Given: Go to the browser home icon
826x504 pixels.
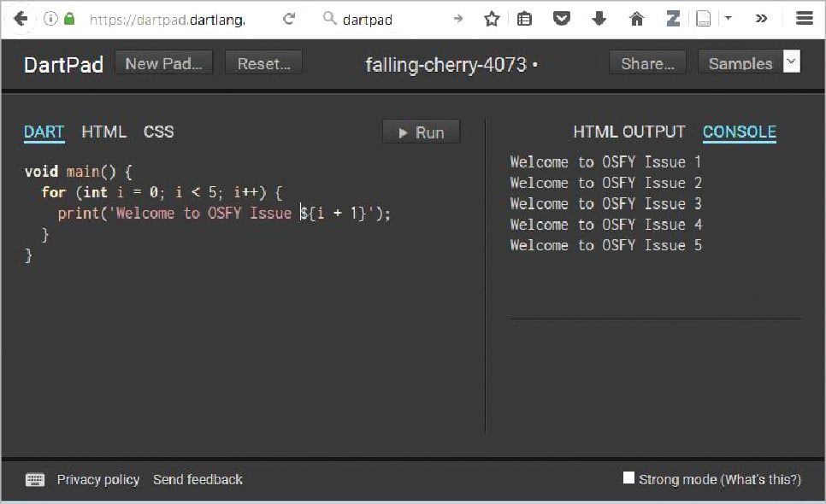Looking at the screenshot, I should [636, 19].
